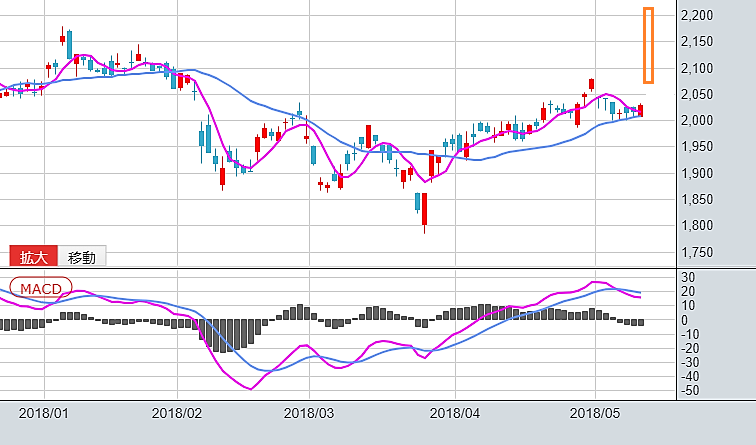Click the MACD indicator label

(x=41, y=289)
